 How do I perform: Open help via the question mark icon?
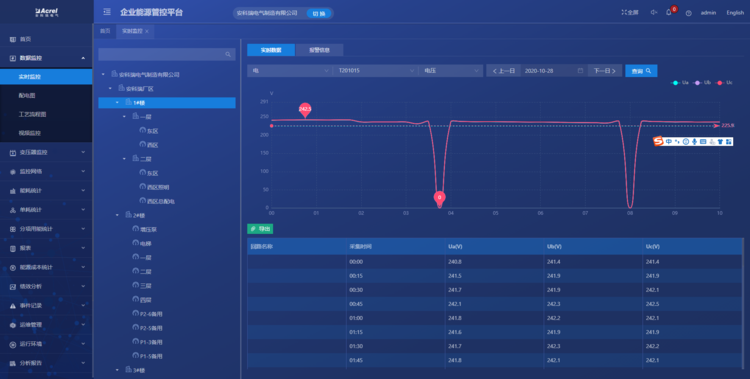click(688, 13)
